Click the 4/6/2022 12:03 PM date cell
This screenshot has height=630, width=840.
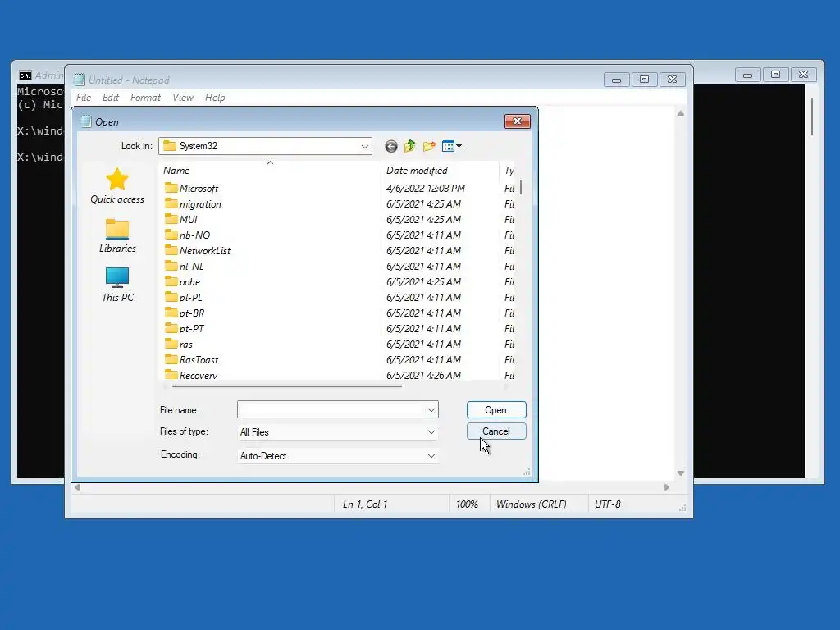click(x=426, y=188)
